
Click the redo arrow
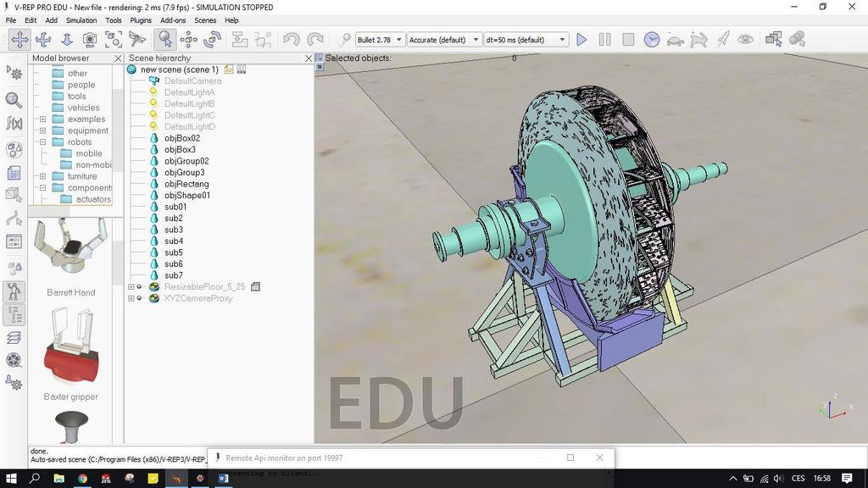pyautogui.click(x=315, y=39)
